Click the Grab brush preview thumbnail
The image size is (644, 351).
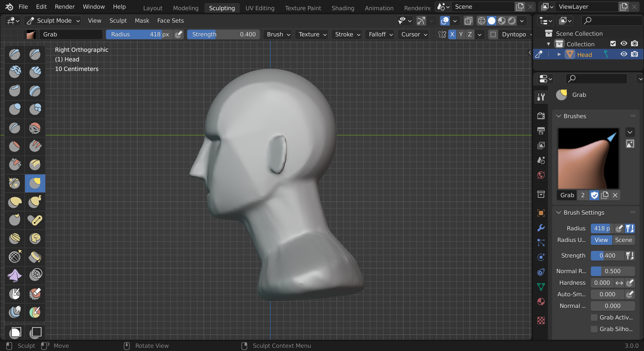588,158
